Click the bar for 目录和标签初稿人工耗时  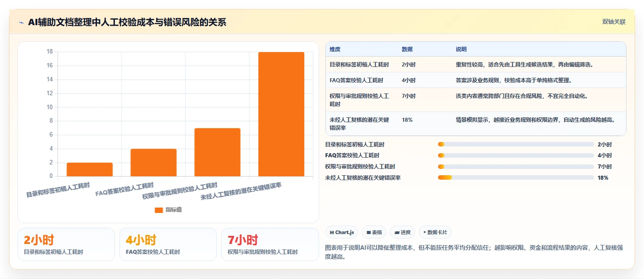coord(90,169)
